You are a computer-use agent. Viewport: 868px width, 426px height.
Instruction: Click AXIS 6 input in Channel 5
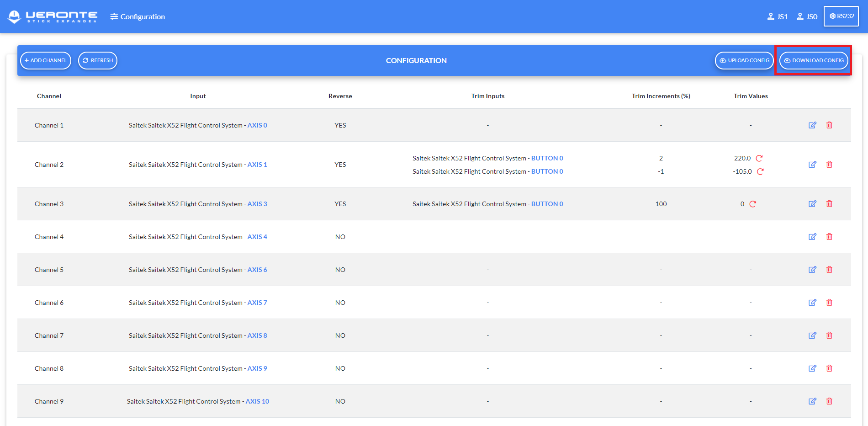pyautogui.click(x=257, y=270)
